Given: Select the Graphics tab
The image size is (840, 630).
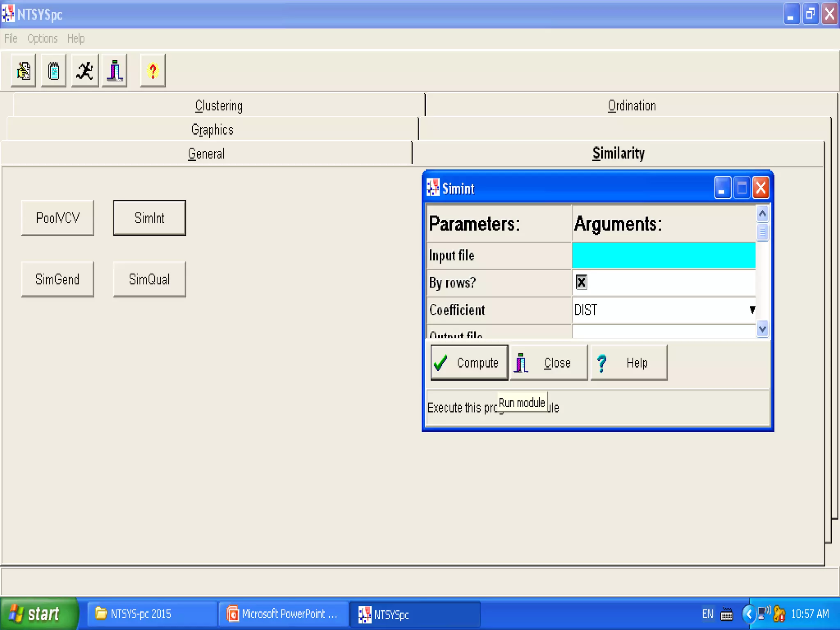Looking at the screenshot, I should tap(212, 130).
